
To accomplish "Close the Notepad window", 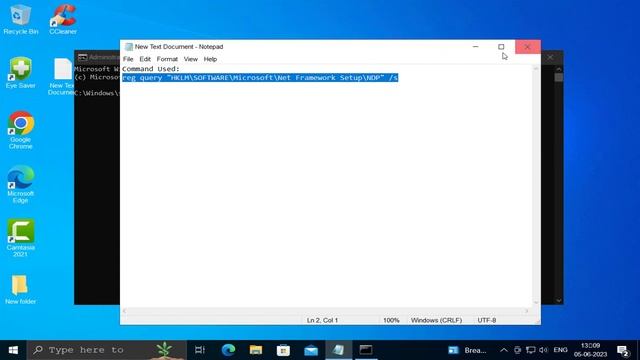I will click(x=527, y=47).
